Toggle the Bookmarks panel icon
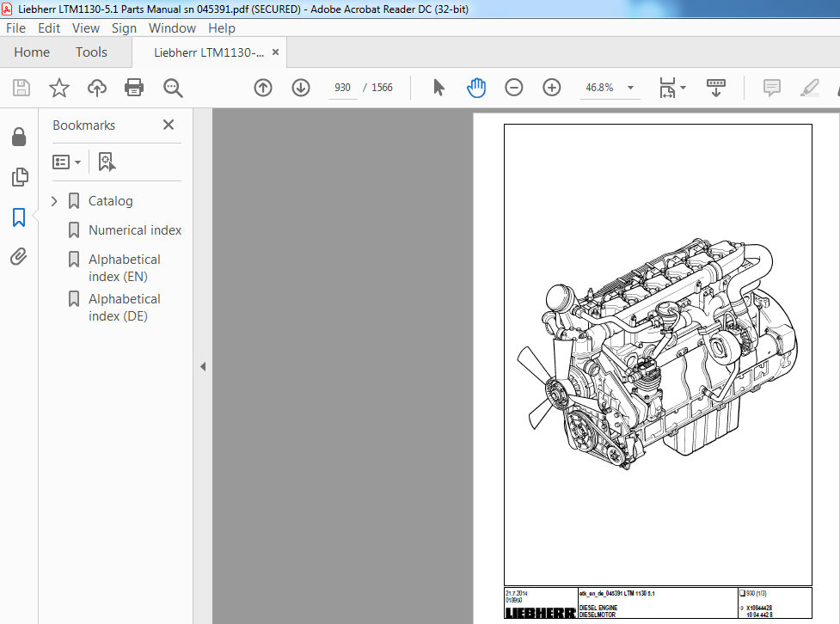The image size is (840, 624). click(x=19, y=217)
